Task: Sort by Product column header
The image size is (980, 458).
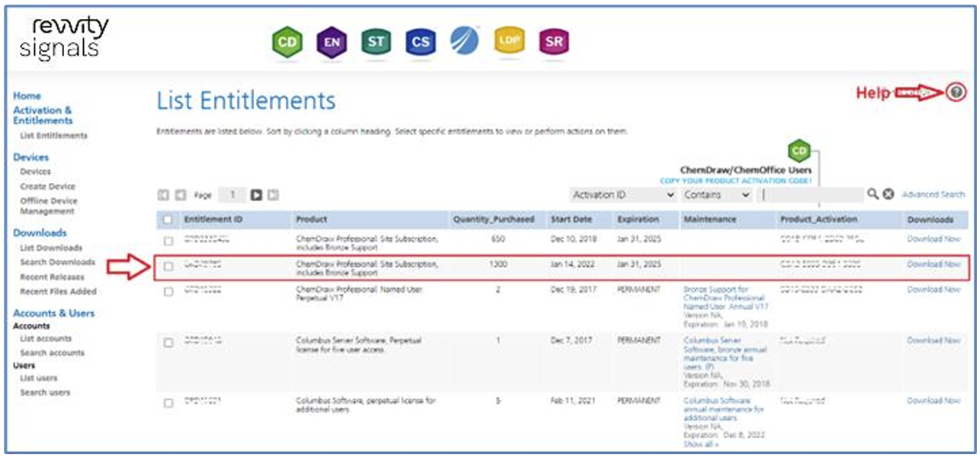Action: [312, 219]
